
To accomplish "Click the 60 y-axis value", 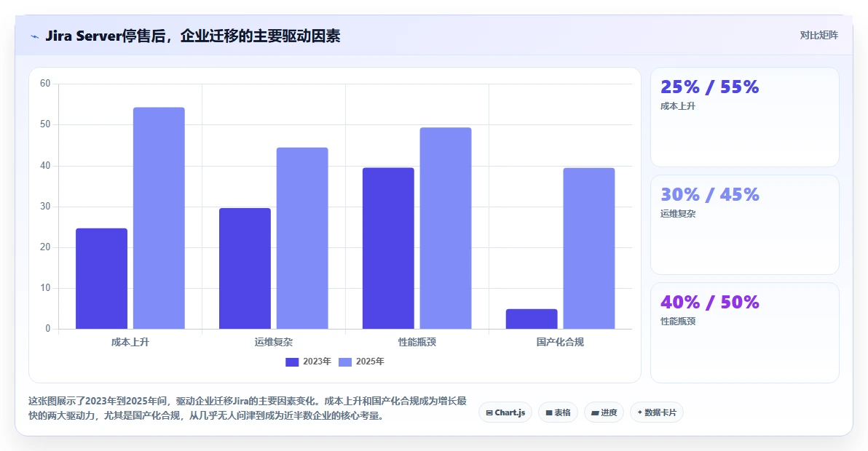I will [45, 84].
